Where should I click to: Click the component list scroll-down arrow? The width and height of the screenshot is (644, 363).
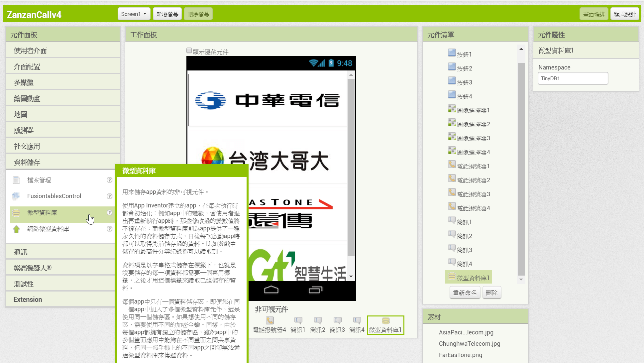click(x=521, y=280)
